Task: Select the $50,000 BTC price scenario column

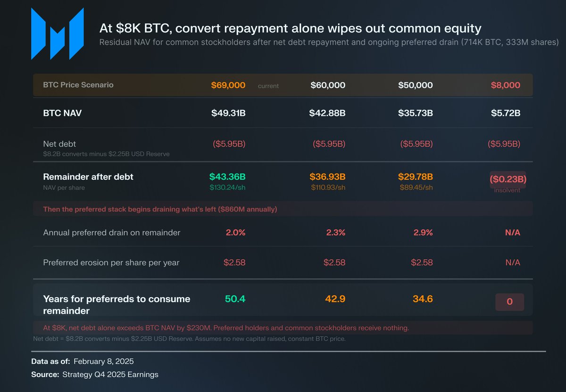Action: (x=415, y=85)
